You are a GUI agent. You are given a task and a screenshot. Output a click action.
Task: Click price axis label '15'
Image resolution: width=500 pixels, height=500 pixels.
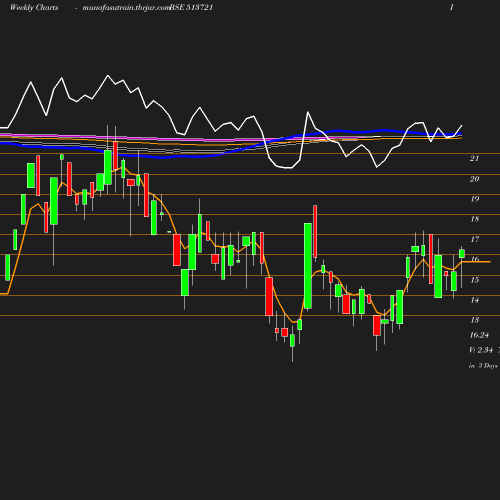(x=474, y=280)
